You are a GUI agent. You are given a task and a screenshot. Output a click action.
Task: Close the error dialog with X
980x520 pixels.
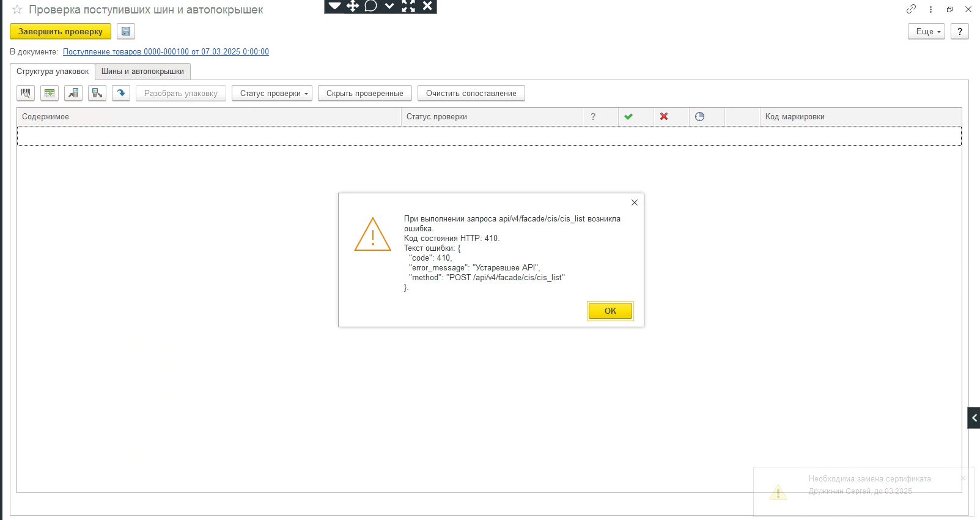tap(635, 202)
